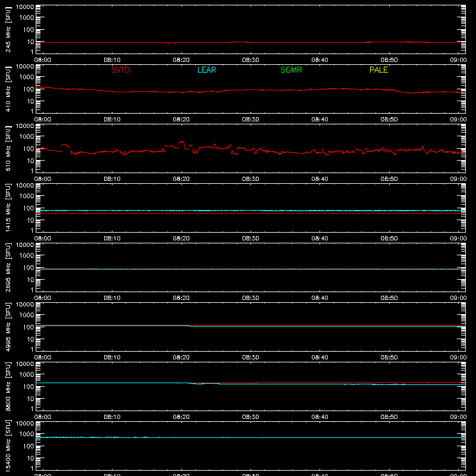Image resolution: width=476 pixels, height=476 pixels.
Task: Select the 8800 MHz [SFU] axis title
Action: pos(8,387)
